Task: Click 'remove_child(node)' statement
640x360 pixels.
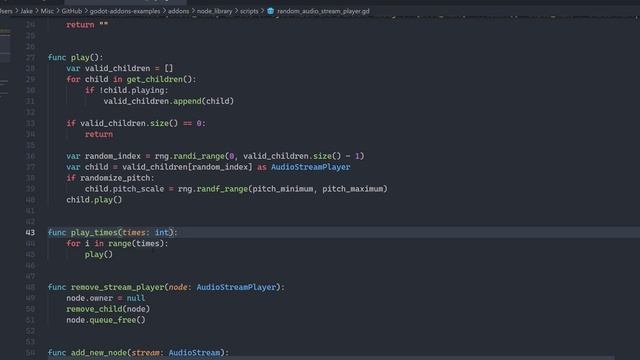Action: click(108, 309)
